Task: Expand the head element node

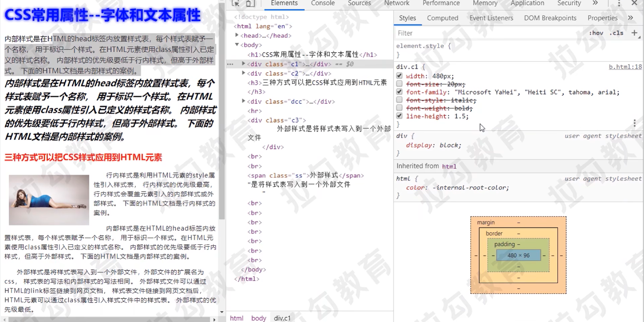Action: 237,35
